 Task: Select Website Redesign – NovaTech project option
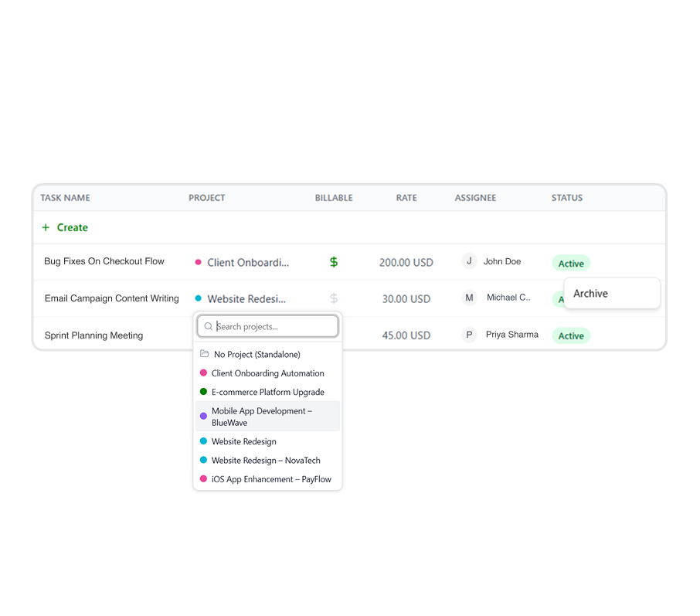(265, 460)
